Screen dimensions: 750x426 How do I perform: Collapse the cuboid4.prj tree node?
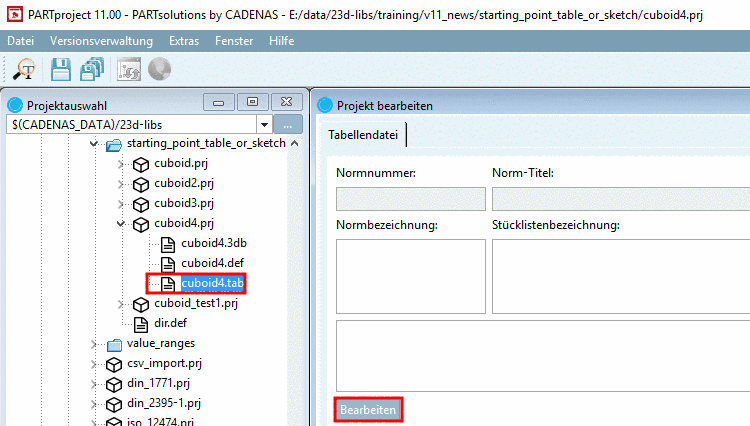[121, 223]
